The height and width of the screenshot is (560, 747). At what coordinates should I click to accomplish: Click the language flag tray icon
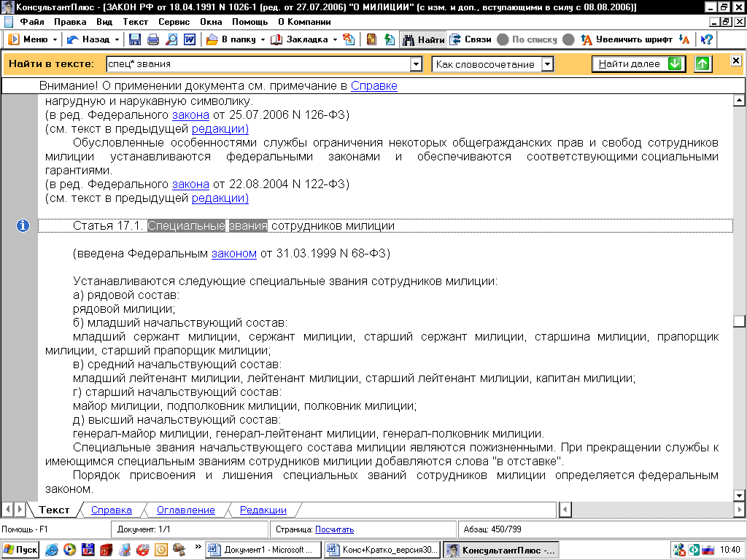[708, 550]
